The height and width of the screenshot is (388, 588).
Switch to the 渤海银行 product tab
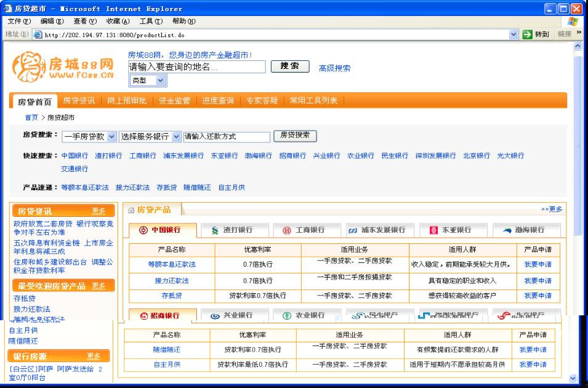pyautogui.click(x=526, y=230)
